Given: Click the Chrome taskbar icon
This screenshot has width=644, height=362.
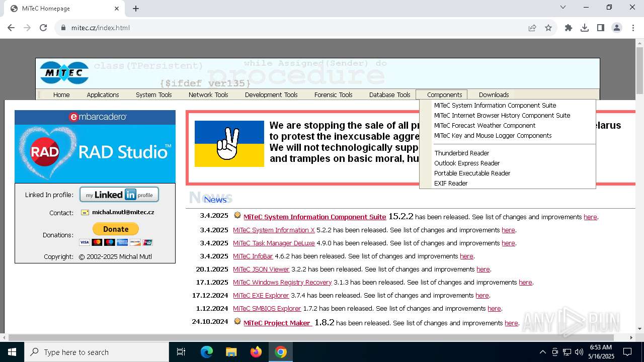Looking at the screenshot, I should pos(281,352).
